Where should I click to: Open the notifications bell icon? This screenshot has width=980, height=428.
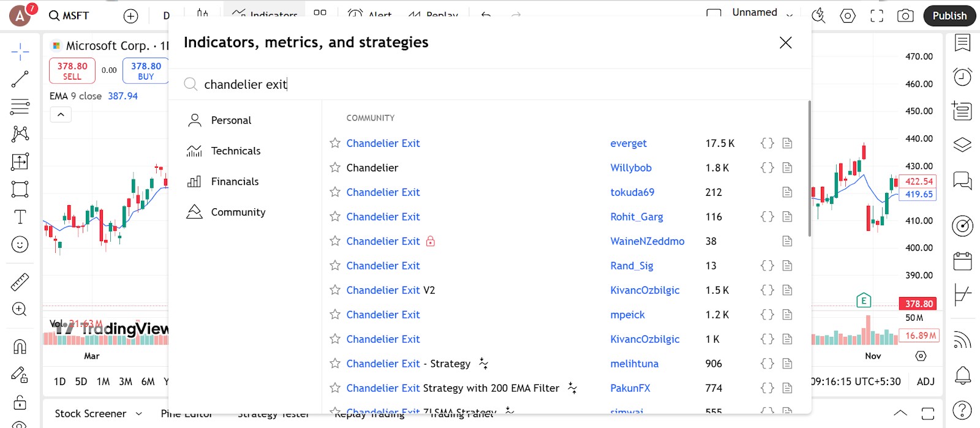coord(962,375)
